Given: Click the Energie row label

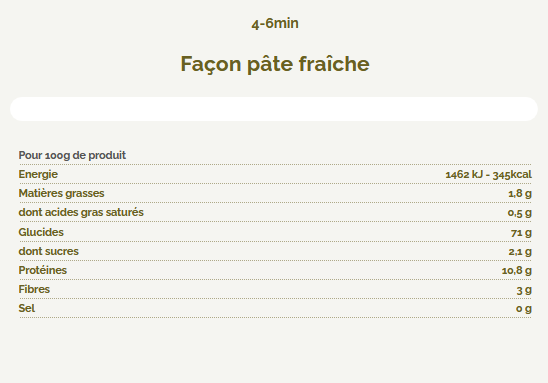Looking at the screenshot, I should (38, 174).
